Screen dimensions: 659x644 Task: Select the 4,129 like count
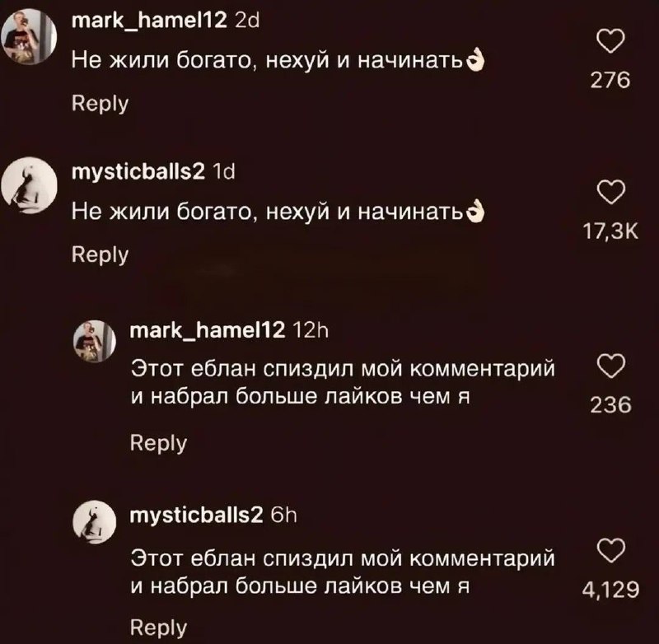pyautogui.click(x=610, y=590)
